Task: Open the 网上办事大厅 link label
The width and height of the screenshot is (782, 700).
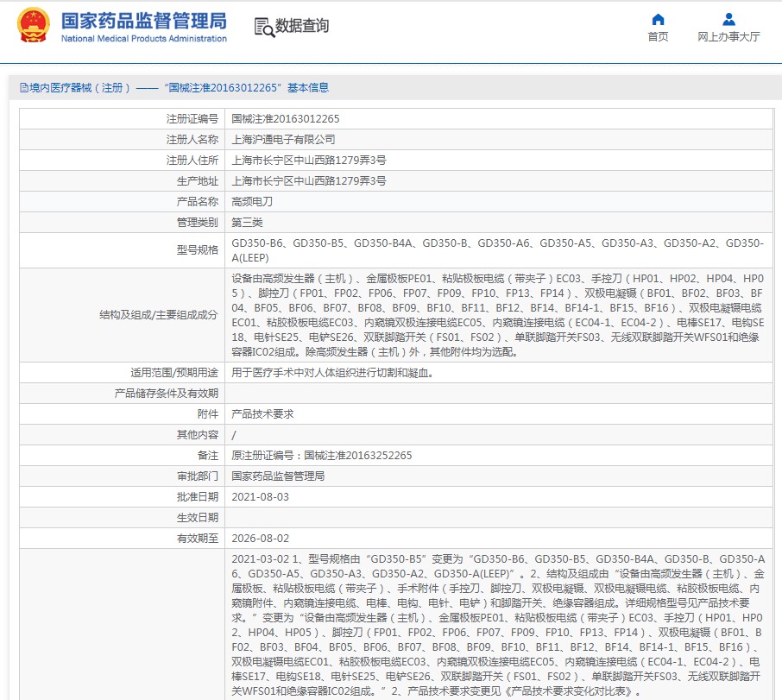Action: click(x=728, y=37)
